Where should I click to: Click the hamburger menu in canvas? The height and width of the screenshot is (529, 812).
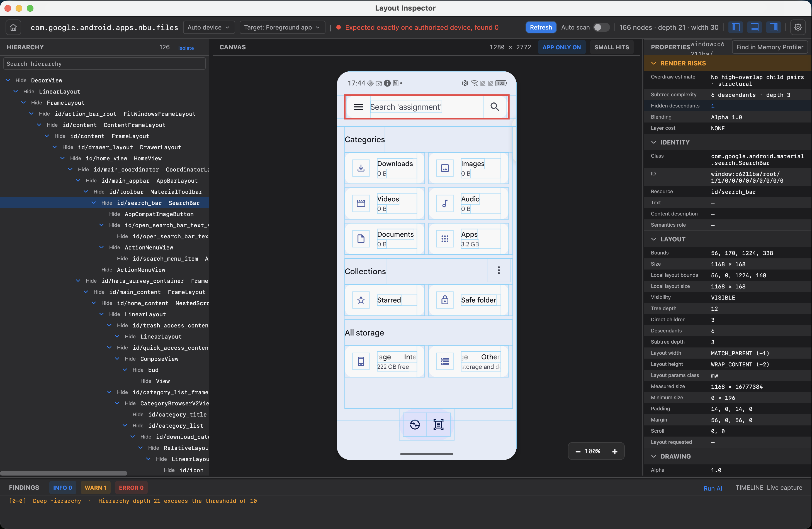358,107
